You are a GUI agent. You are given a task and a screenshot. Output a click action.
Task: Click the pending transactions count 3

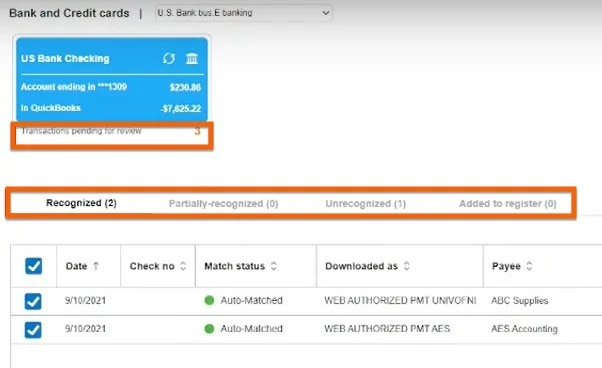(197, 131)
